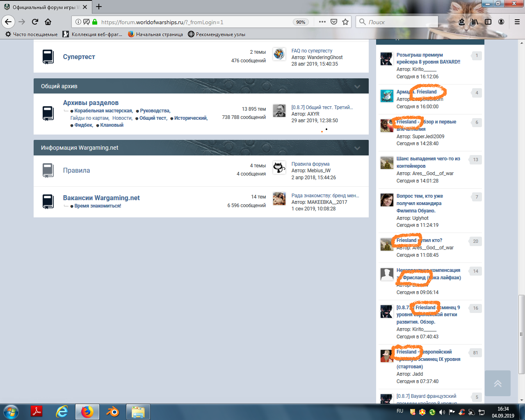Save page to Pocket

pos(334,22)
